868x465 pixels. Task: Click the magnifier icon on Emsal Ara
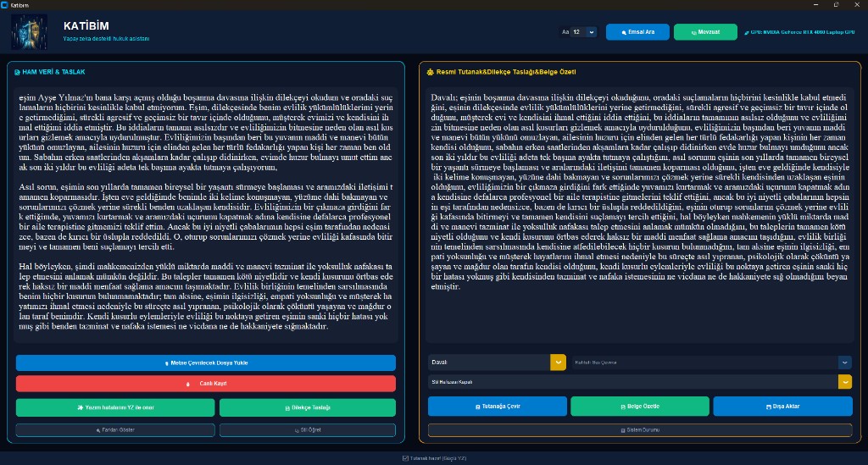point(624,33)
